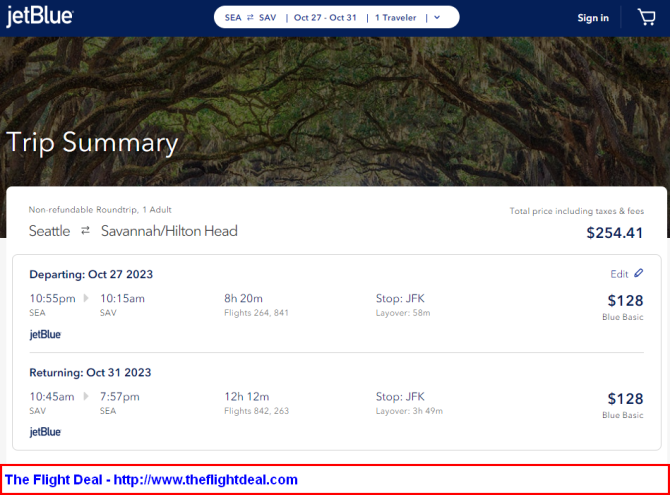Click the Edit pencil icon
The width and height of the screenshot is (670, 495).
638,273
